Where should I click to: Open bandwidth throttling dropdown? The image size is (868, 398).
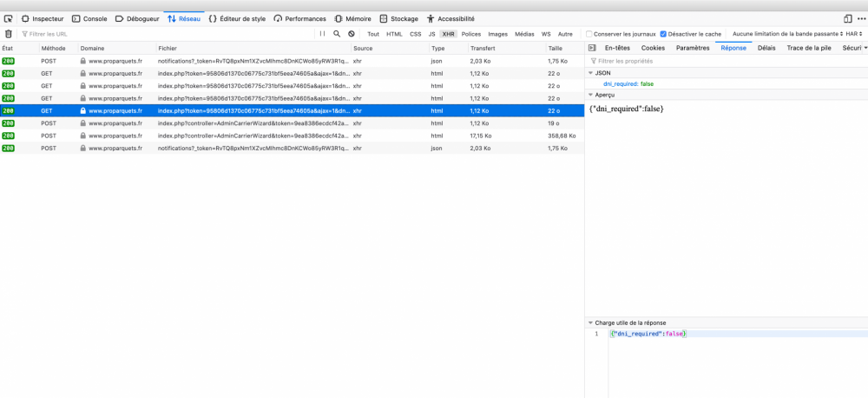coord(788,34)
